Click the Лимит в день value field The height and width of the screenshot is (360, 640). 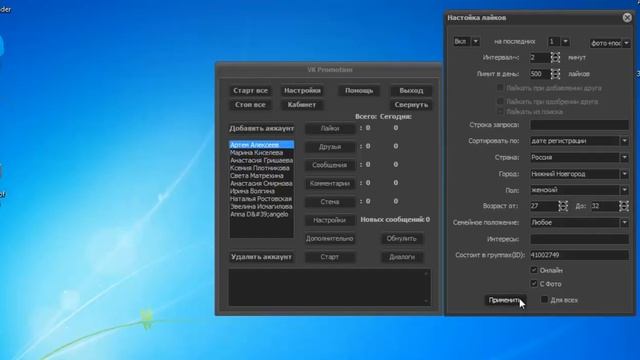click(540, 74)
